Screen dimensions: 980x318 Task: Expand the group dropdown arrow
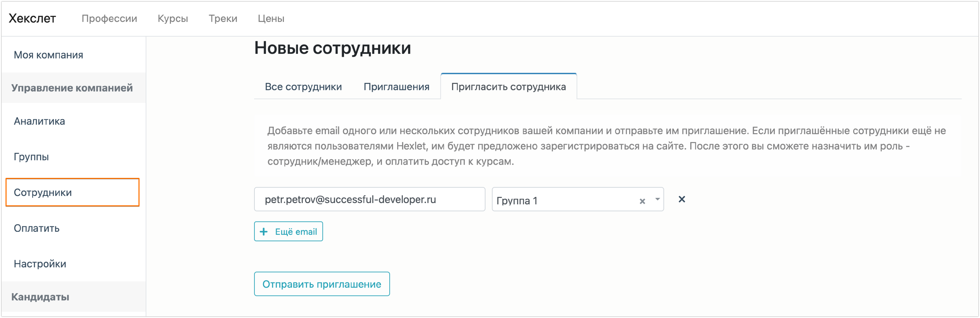coord(657,199)
